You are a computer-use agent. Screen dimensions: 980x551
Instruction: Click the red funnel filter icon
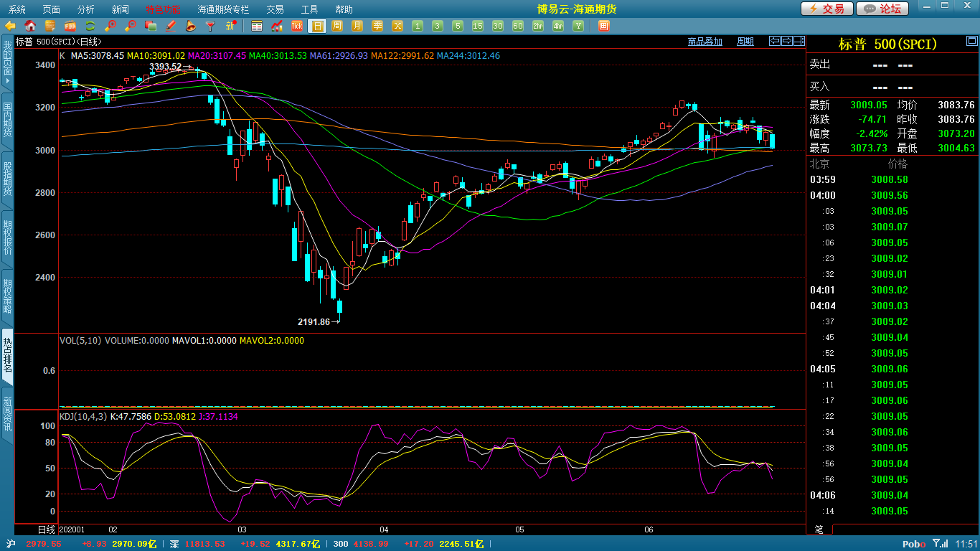point(211,26)
